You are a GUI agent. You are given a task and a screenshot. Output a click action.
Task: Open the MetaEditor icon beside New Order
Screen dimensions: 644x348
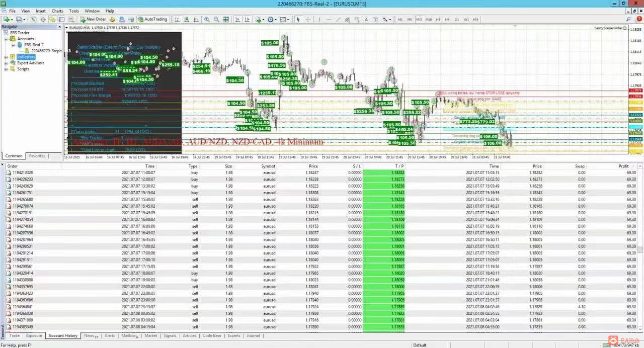112,19
